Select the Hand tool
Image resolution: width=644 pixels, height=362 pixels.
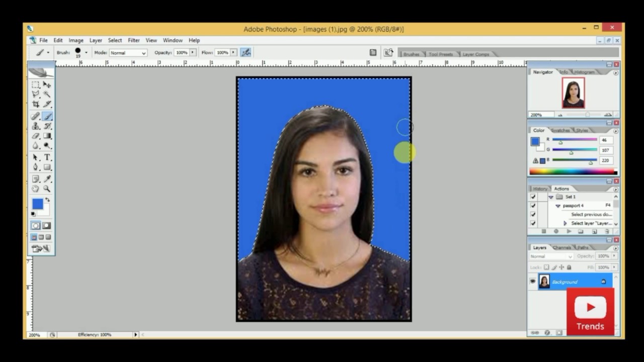click(36, 189)
